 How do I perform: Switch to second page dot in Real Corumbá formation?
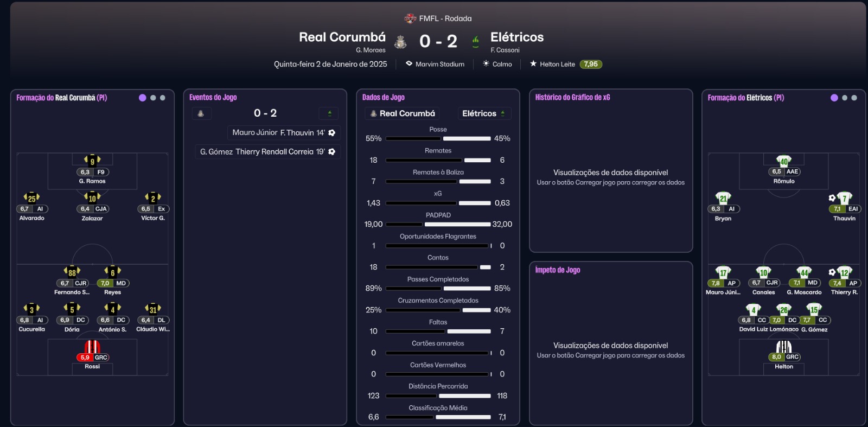(x=153, y=98)
